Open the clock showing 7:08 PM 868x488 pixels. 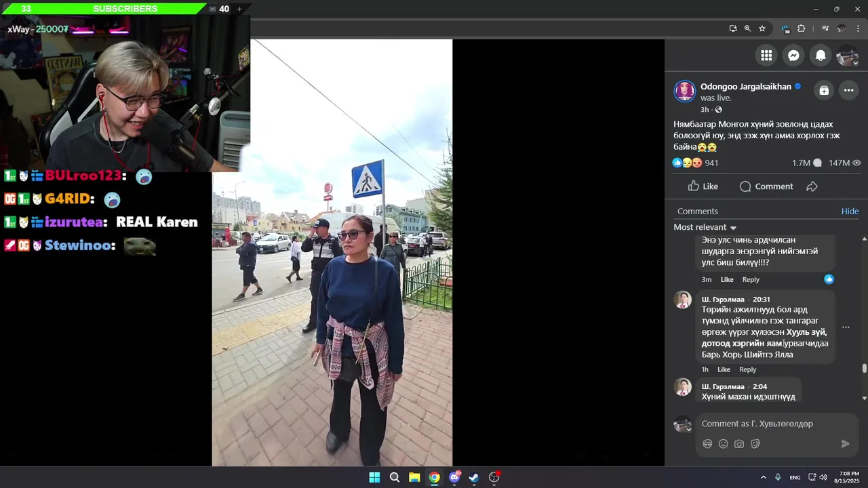click(x=849, y=477)
